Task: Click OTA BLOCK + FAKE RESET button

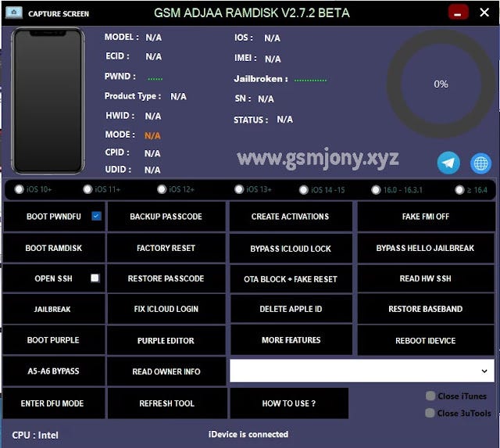Action: pyautogui.click(x=291, y=279)
